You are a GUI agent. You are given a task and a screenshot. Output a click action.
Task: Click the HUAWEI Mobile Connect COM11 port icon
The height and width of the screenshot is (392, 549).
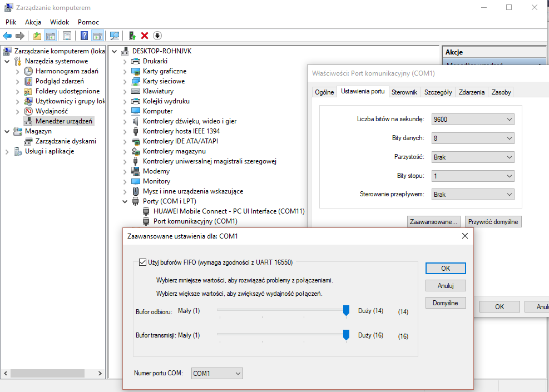point(146,211)
